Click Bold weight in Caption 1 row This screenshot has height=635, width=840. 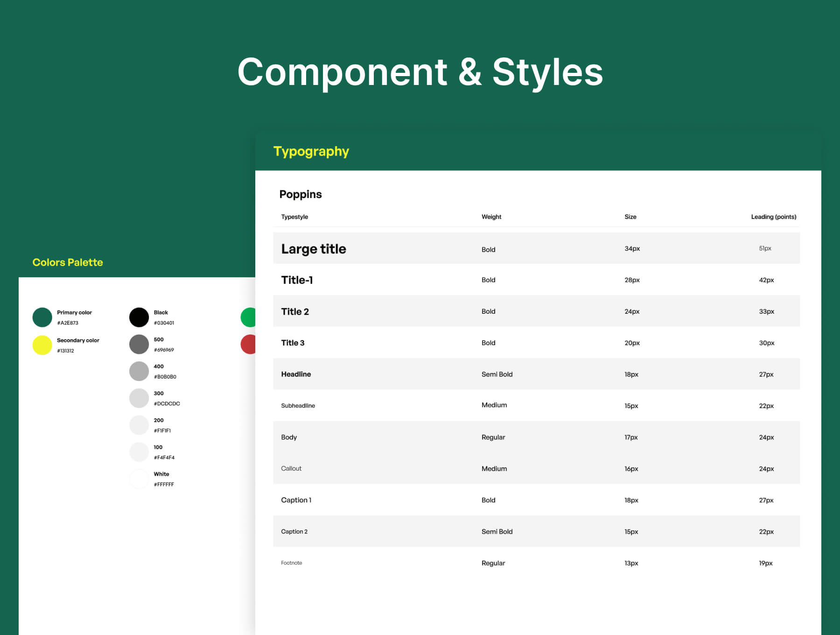(489, 500)
